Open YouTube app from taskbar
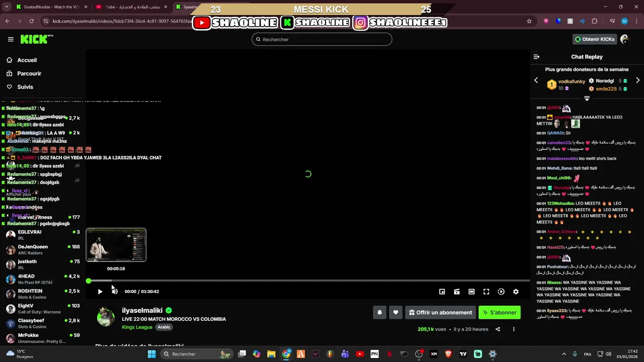Screen dimensions: 644x362 pyautogui.click(x=360, y=354)
